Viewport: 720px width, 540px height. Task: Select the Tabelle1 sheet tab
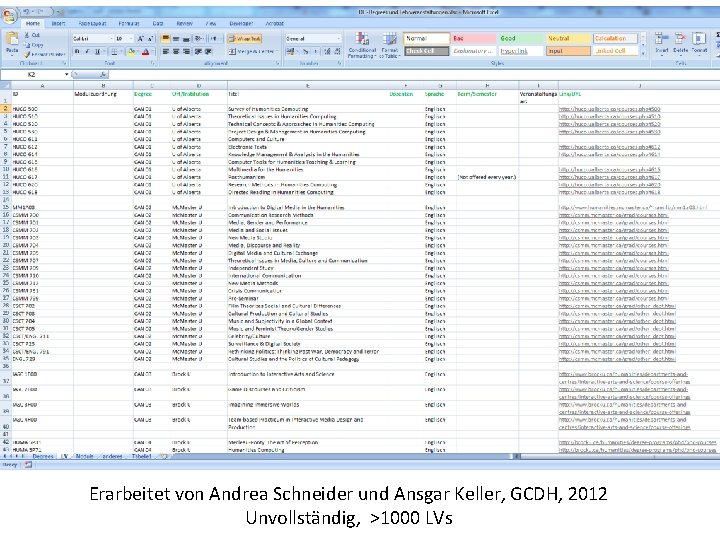141,456
